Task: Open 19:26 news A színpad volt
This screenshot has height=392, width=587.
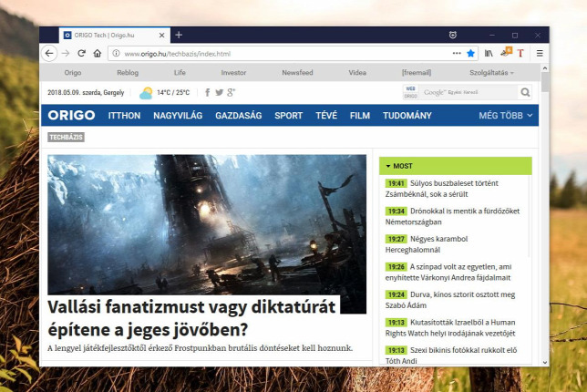Action: point(448,273)
